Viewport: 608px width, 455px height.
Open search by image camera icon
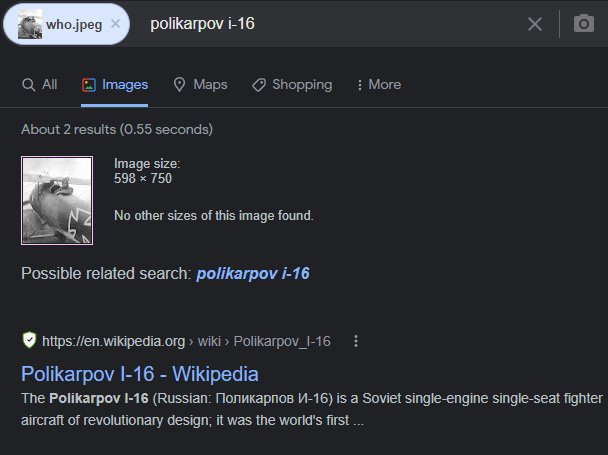pos(584,24)
